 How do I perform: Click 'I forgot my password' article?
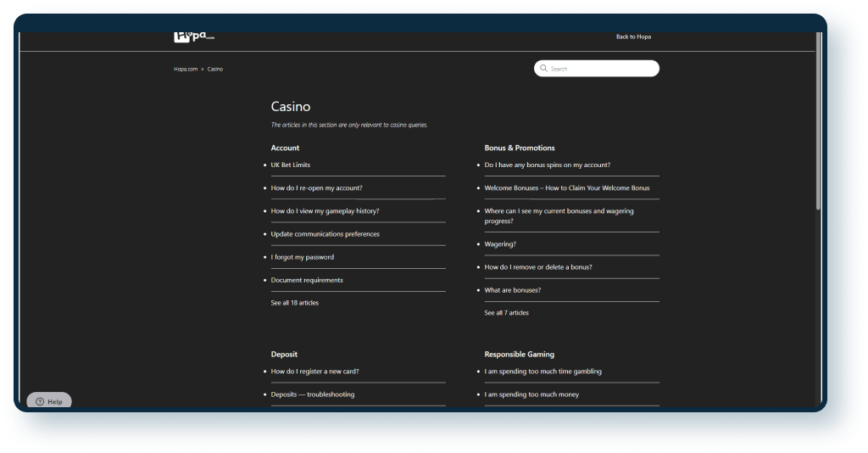coord(302,256)
